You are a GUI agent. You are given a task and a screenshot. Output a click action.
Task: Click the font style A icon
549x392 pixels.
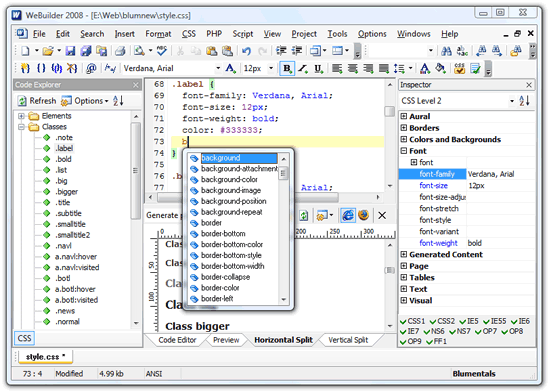(230, 68)
